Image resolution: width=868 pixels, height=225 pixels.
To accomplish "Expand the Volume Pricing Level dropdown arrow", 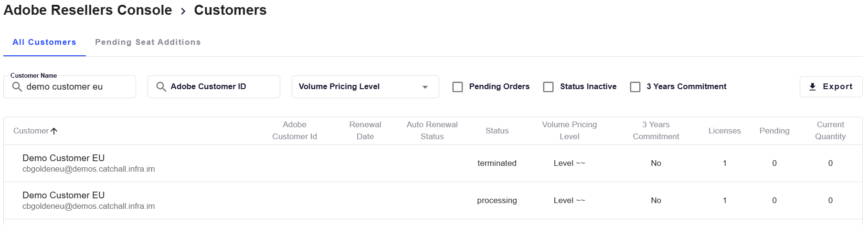I will pyautogui.click(x=425, y=87).
